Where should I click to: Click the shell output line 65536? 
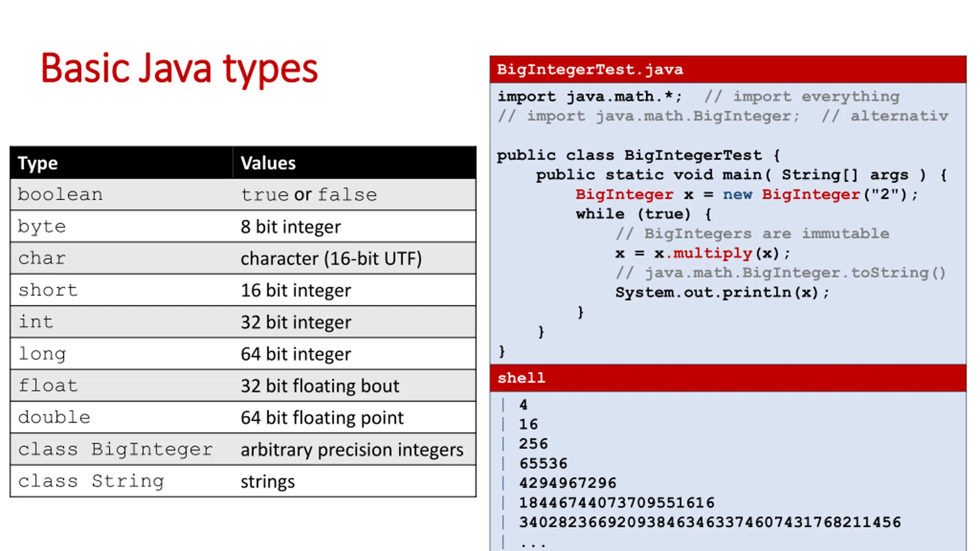pyautogui.click(x=543, y=464)
